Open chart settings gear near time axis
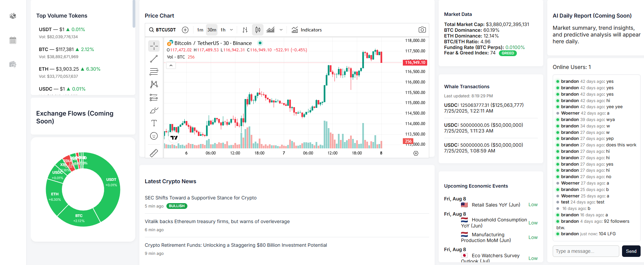 [416, 153]
